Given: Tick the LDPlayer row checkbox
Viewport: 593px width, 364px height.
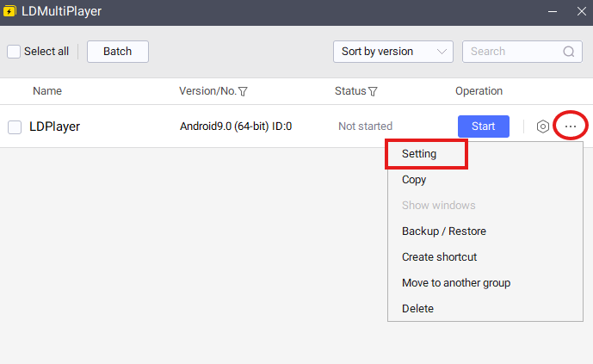Looking at the screenshot, I should [15, 127].
